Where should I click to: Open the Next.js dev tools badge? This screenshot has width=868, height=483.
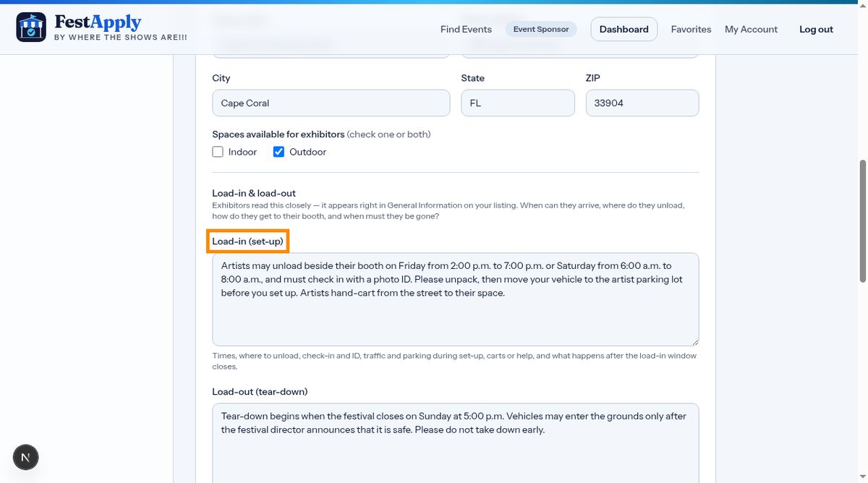[x=26, y=457]
